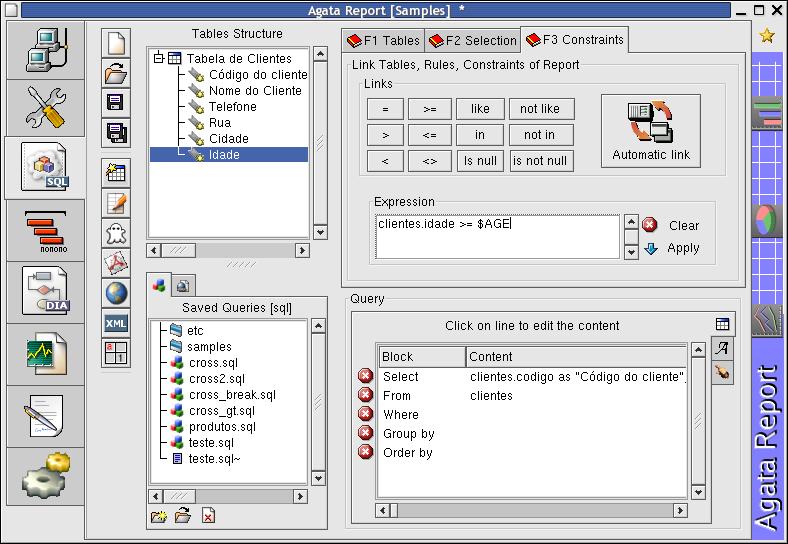Screen dimensions: 788x544
Task: Open the pen and document sidebar icon
Action: (x=46, y=416)
